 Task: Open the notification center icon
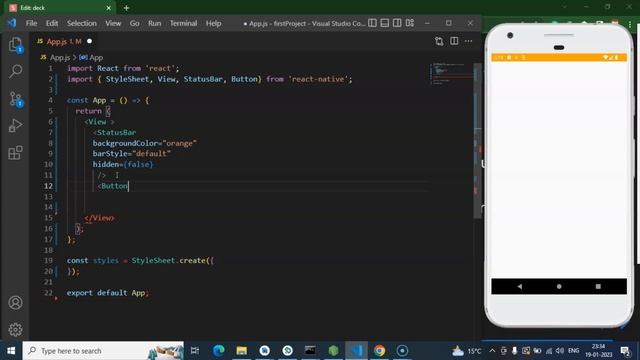point(625,351)
